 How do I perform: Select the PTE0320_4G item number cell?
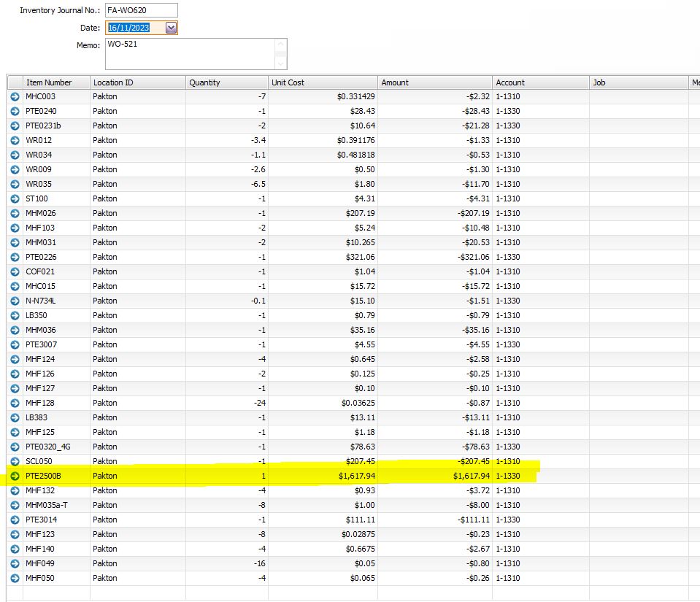(56, 447)
